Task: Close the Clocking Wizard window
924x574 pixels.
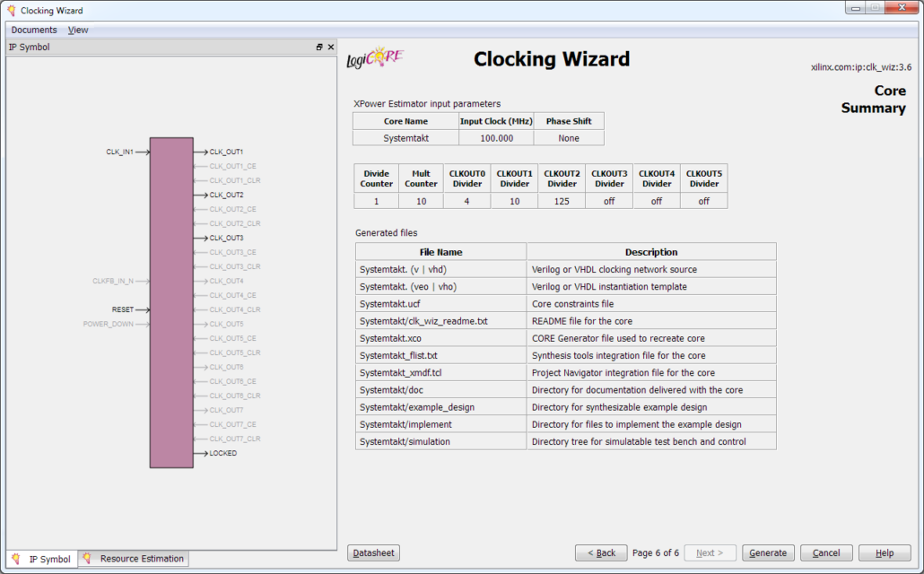Action: (x=902, y=8)
